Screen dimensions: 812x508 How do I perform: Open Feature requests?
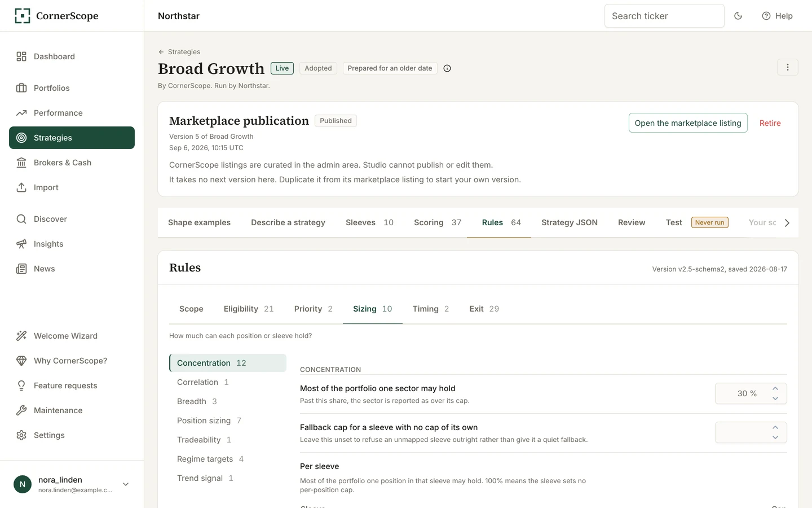tap(72, 386)
